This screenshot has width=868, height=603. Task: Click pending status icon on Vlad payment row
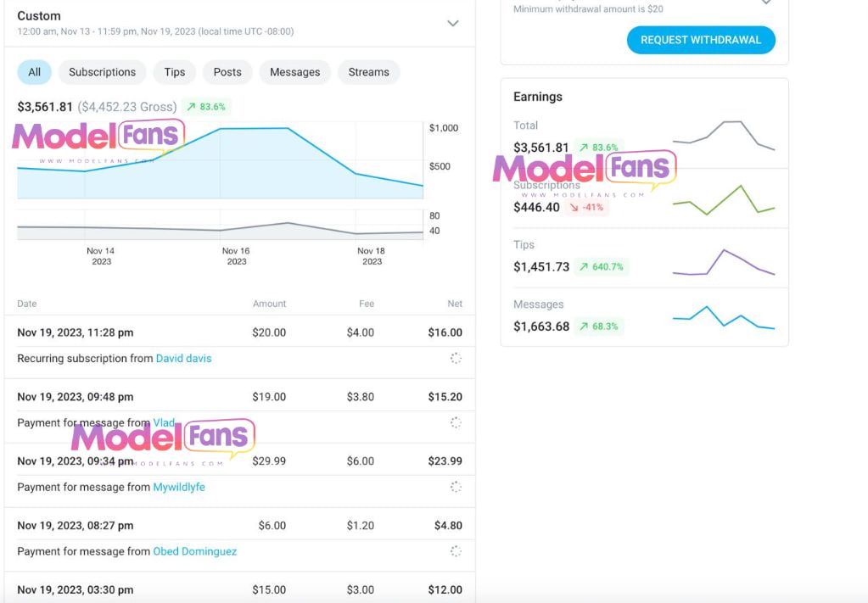(x=456, y=422)
